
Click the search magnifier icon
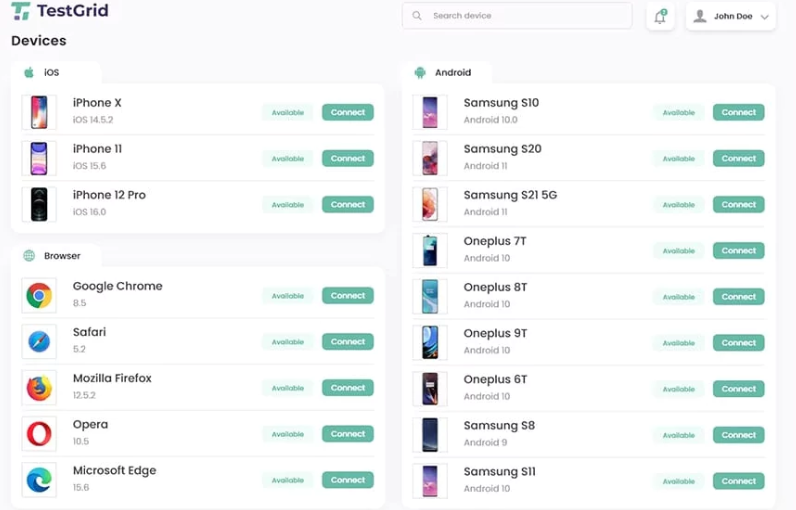[417, 16]
